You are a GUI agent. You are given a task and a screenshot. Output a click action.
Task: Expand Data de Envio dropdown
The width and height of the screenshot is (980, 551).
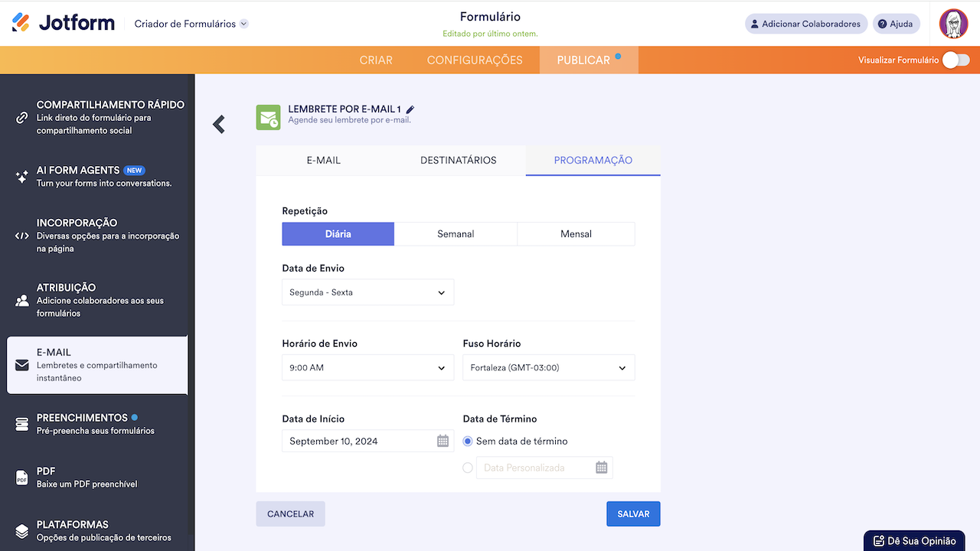[367, 292]
